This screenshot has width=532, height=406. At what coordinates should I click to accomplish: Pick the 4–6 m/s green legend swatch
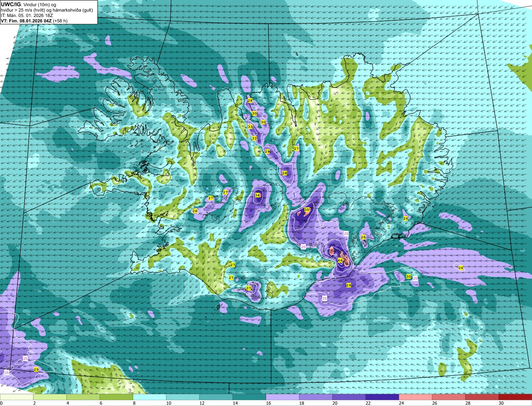83,397
